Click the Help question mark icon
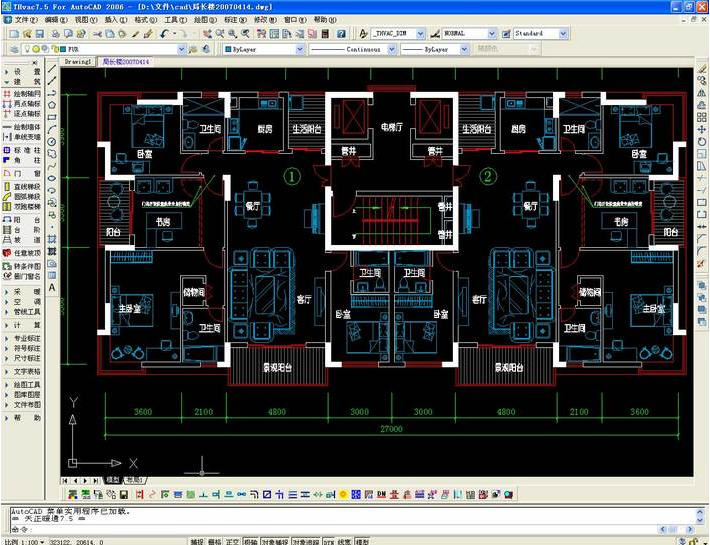The image size is (710, 545). [341, 34]
